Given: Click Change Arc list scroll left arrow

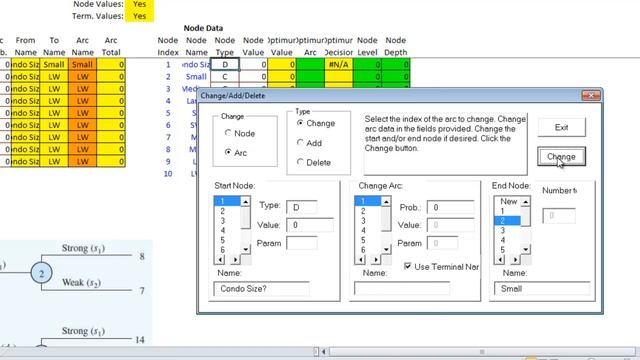Looking at the screenshot, I should [360, 260].
